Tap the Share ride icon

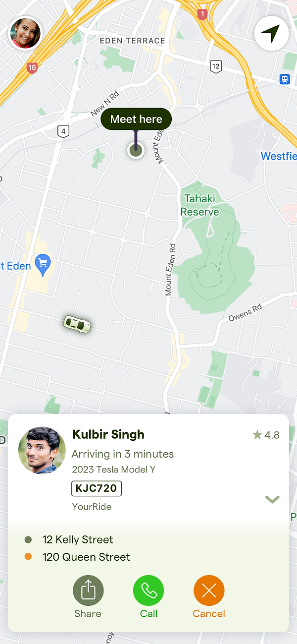click(88, 590)
